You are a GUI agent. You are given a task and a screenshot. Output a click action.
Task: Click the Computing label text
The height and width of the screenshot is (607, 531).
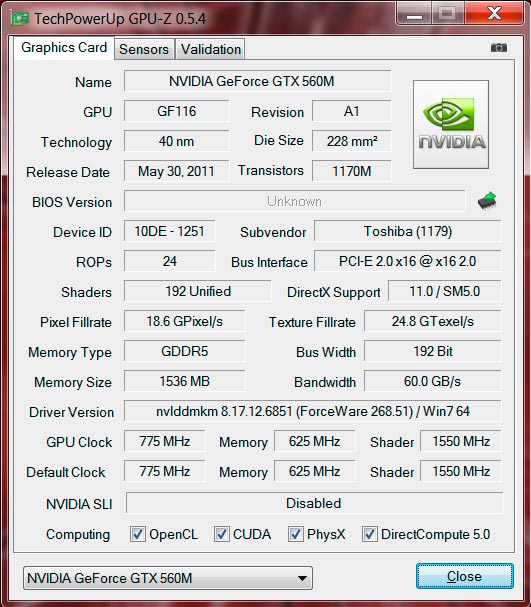78,535
